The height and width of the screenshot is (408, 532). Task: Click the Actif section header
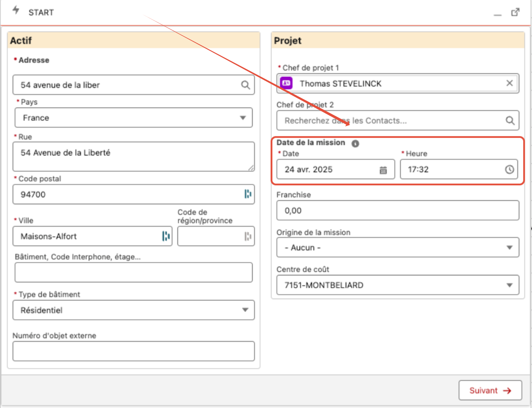[x=134, y=40]
